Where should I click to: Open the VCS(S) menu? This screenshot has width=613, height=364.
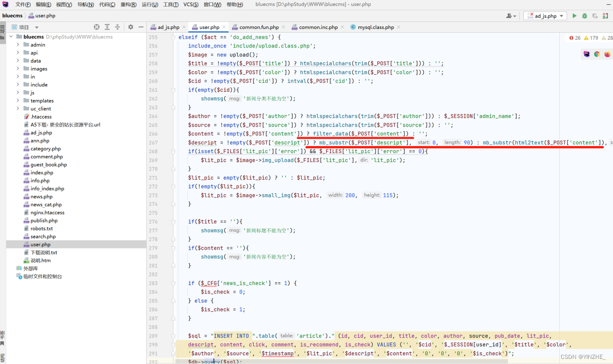(191, 4)
